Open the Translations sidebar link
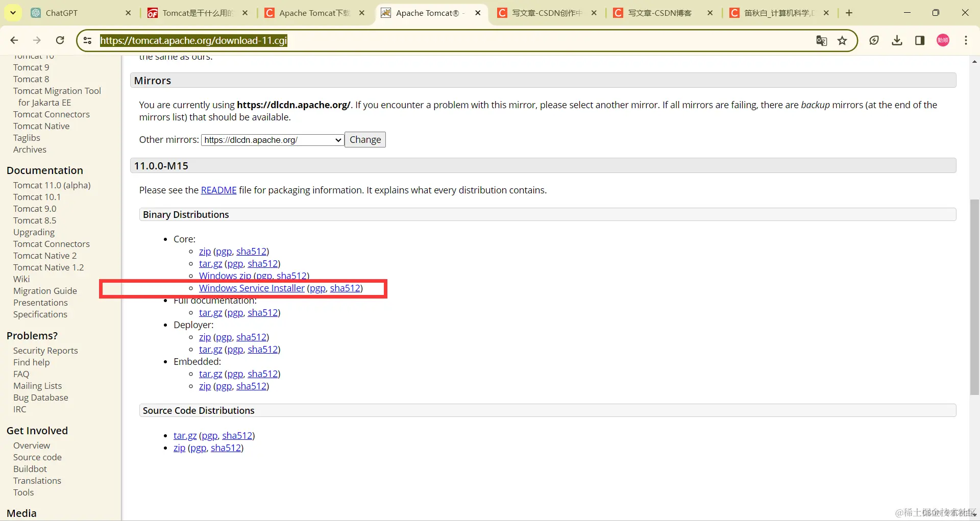Image resolution: width=980 pixels, height=521 pixels. [37, 481]
